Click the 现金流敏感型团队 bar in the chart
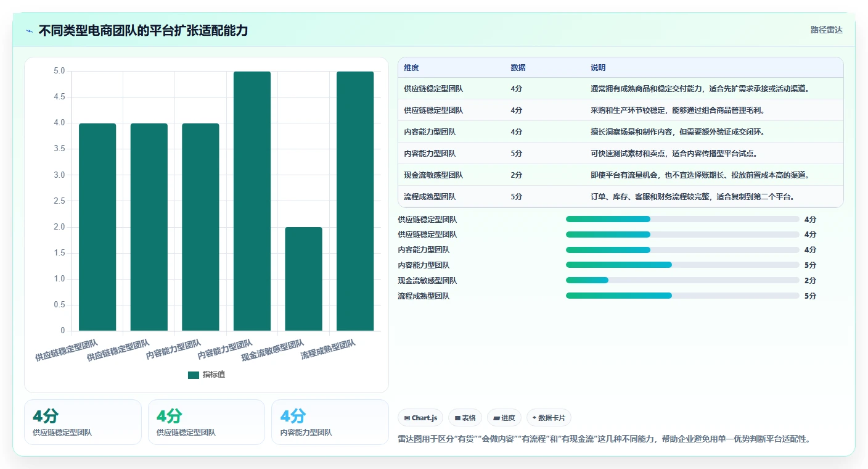This screenshot has width=868, height=469. pyautogui.click(x=303, y=279)
